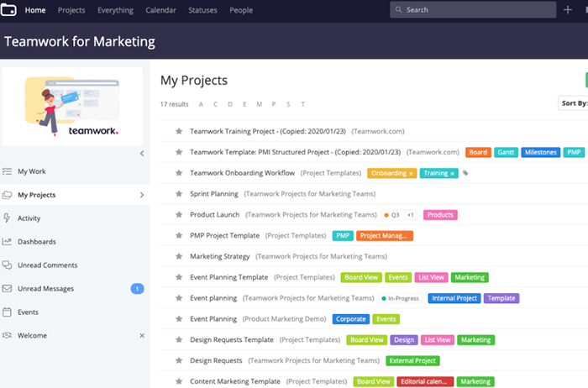Open the Statuses tab

[x=203, y=10]
